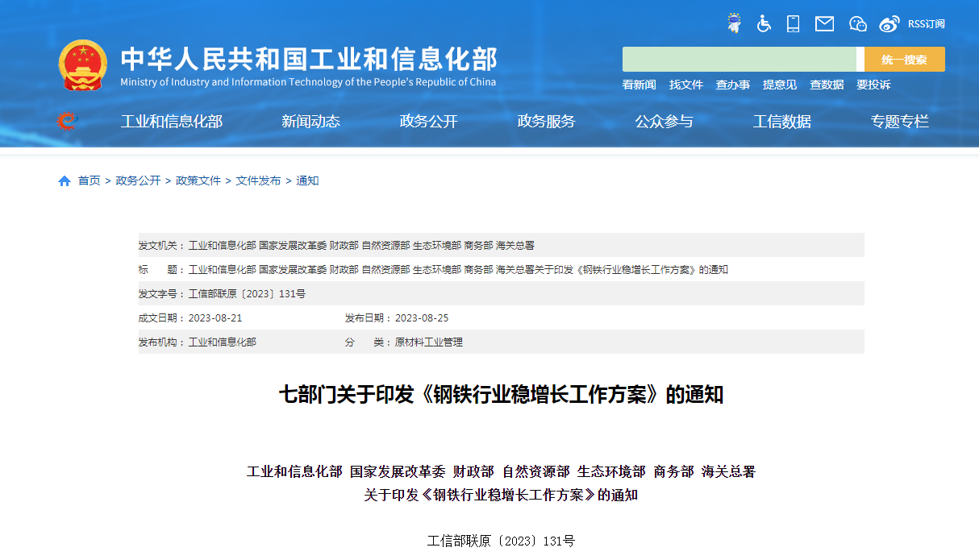Click the centered document number below the subtitle

[x=501, y=541]
